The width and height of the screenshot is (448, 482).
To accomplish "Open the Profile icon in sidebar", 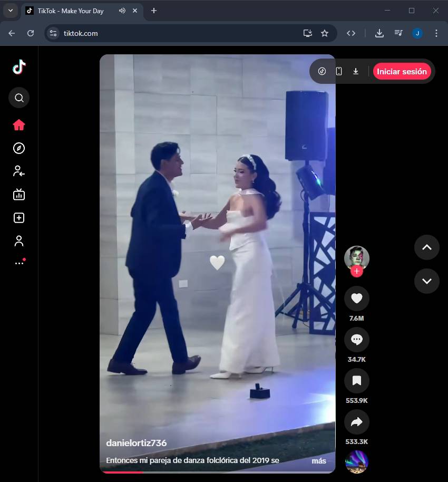I will (x=19, y=241).
